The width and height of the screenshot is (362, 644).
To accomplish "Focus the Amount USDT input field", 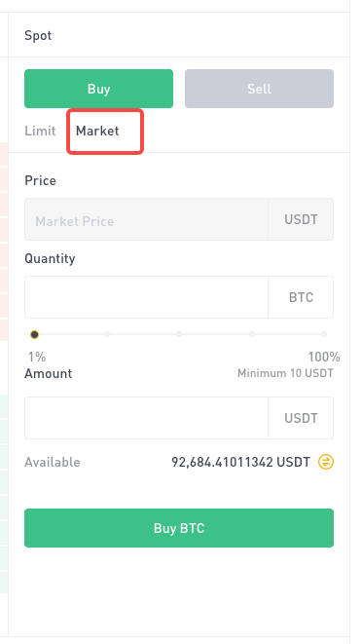I will 146,418.
